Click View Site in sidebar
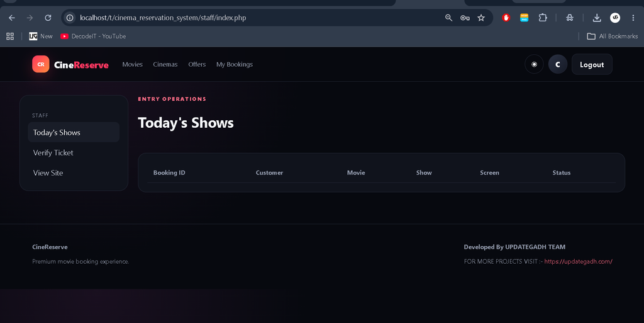Viewport: 644px width, 323px height. coord(74,173)
